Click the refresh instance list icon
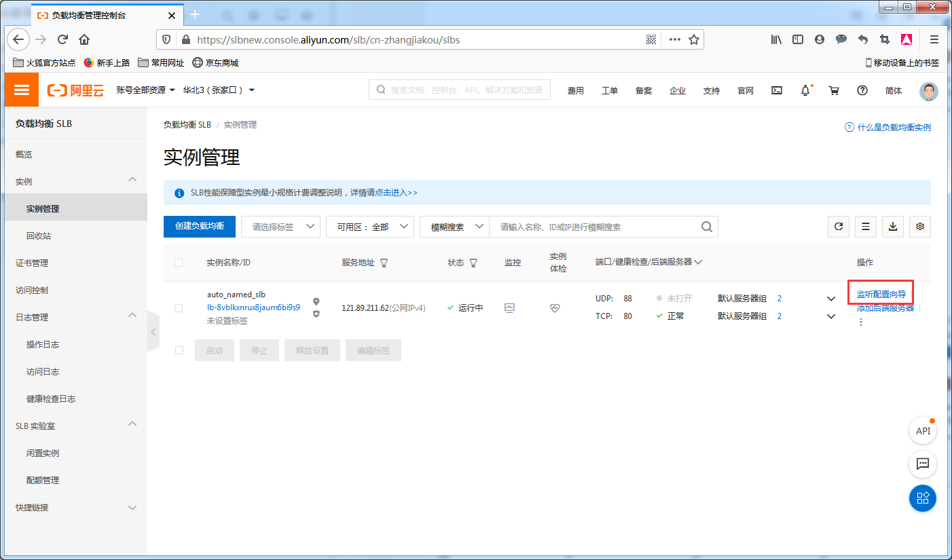The height and width of the screenshot is (560, 952). pyautogui.click(x=839, y=227)
